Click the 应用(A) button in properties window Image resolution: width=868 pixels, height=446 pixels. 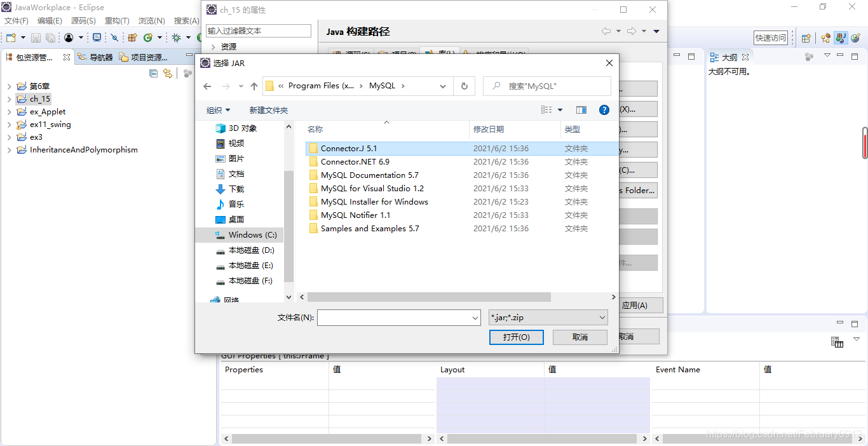634,305
